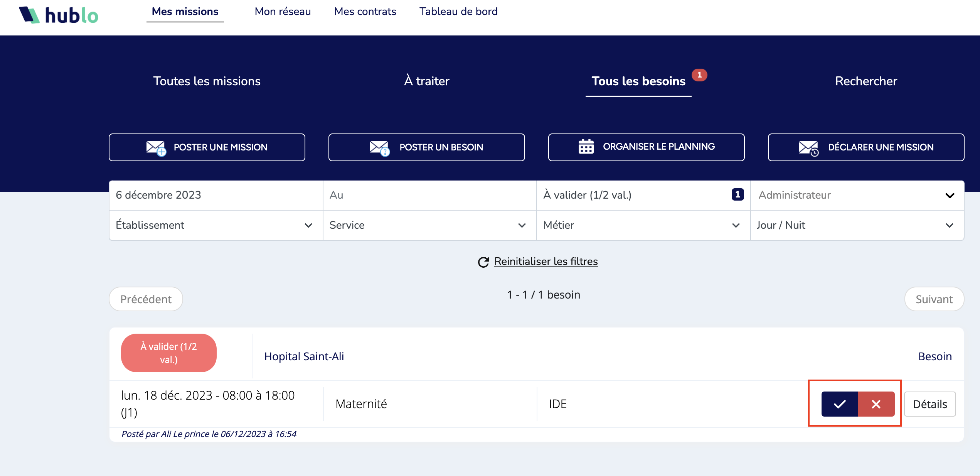Click the circular reset arrow icon
The width and height of the screenshot is (980, 476).
coord(483,262)
